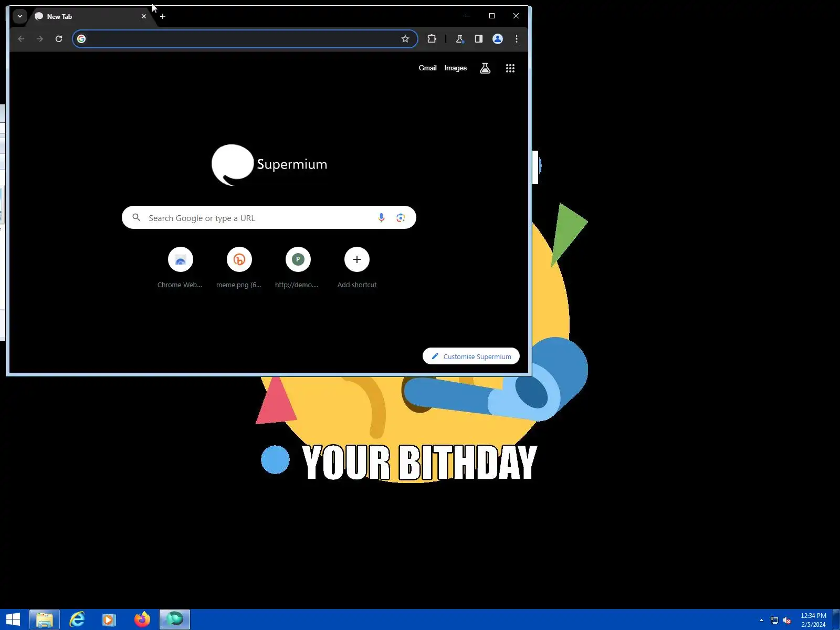Click the Search Google or type a URL box
Viewport: 840px width, 630px height.
[x=269, y=217]
